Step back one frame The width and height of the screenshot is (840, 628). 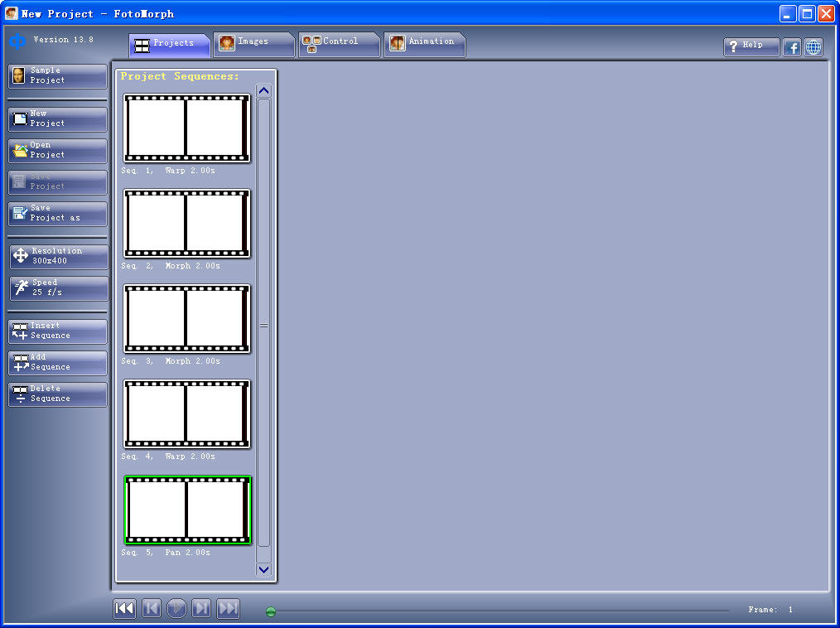click(151, 608)
